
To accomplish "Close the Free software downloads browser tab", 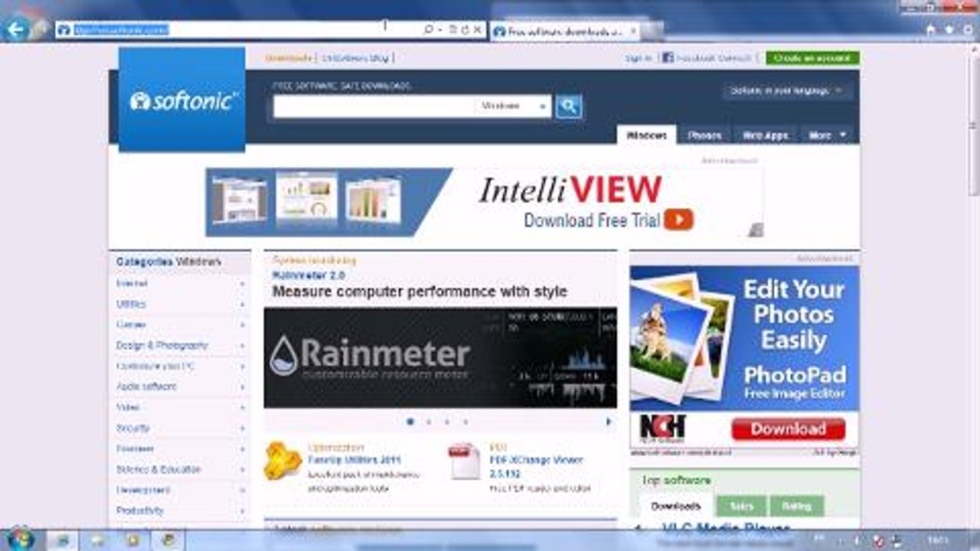I will coord(633,31).
